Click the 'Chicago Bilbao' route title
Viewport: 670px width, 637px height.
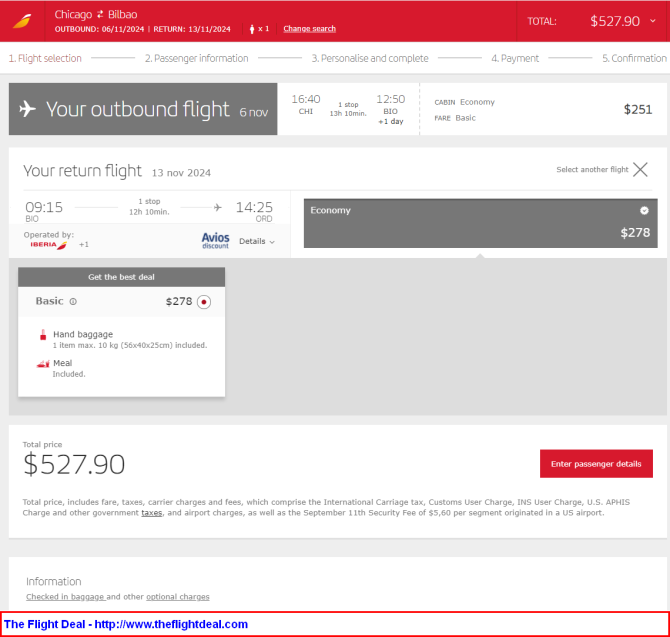tap(96, 15)
